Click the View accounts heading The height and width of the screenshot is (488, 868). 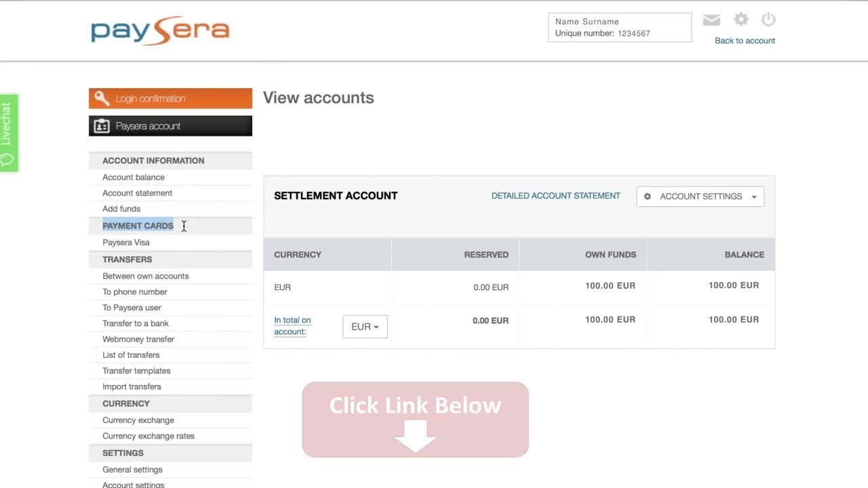click(318, 98)
